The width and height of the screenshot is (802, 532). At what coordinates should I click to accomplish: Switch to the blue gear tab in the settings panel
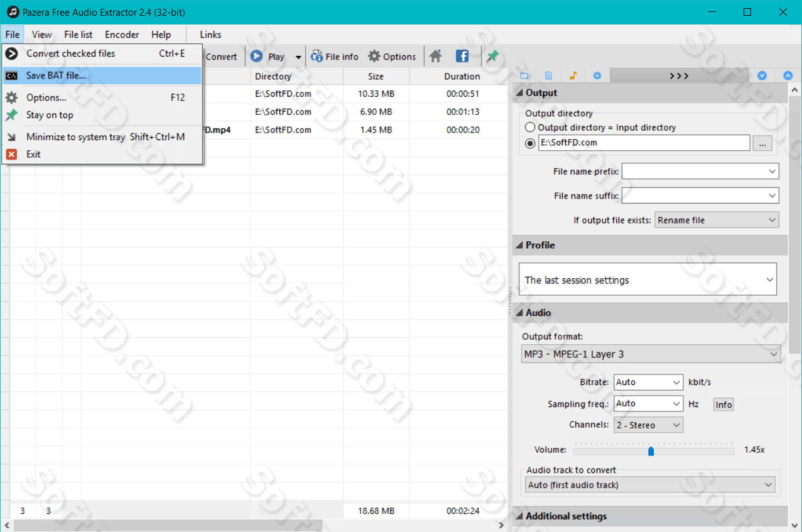click(x=597, y=76)
